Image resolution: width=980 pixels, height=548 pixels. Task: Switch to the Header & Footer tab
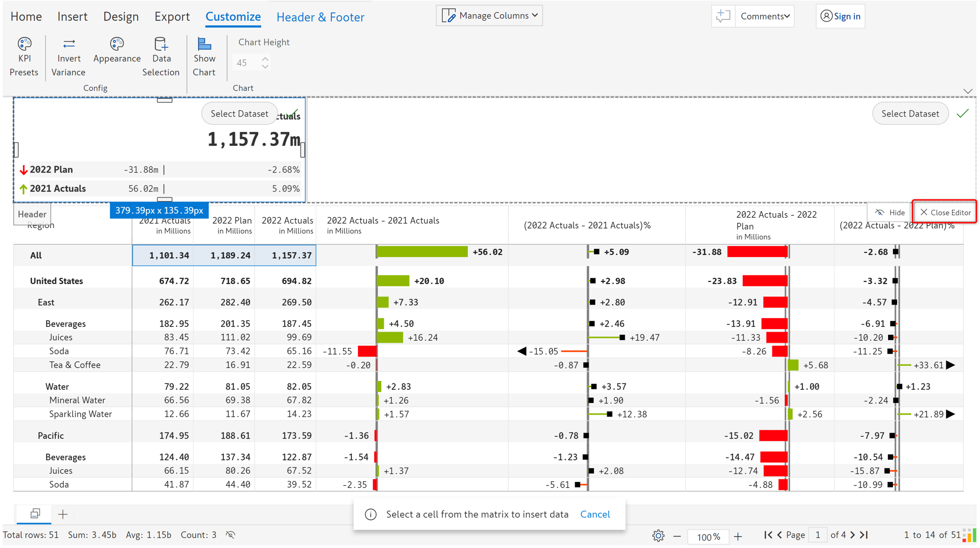(x=320, y=17)
